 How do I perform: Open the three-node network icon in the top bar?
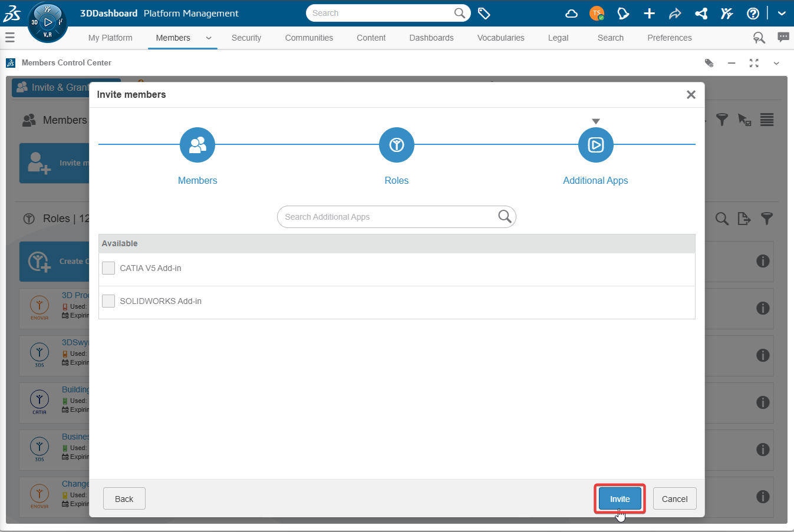click(x=701, y=14)
